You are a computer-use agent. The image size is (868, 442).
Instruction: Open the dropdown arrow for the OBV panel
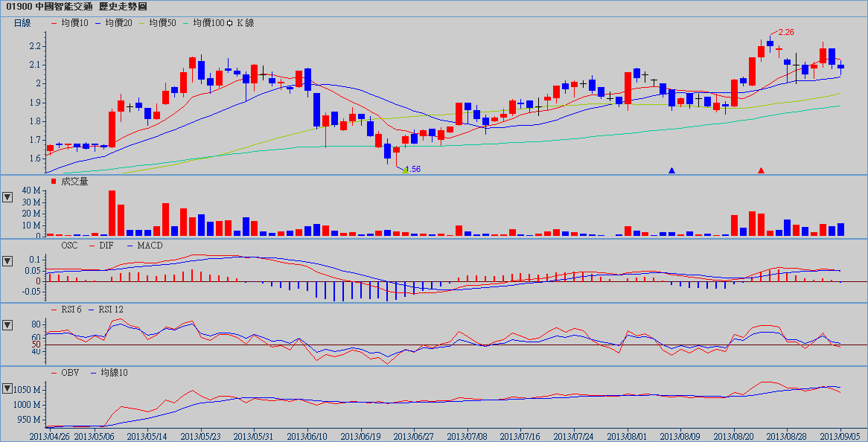[x=8, y=388]
